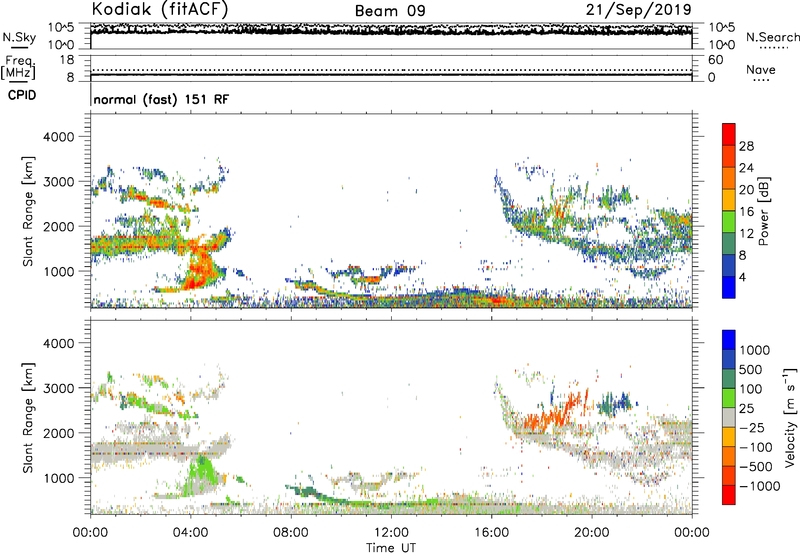Click the 16:00 time axis label

491,533
